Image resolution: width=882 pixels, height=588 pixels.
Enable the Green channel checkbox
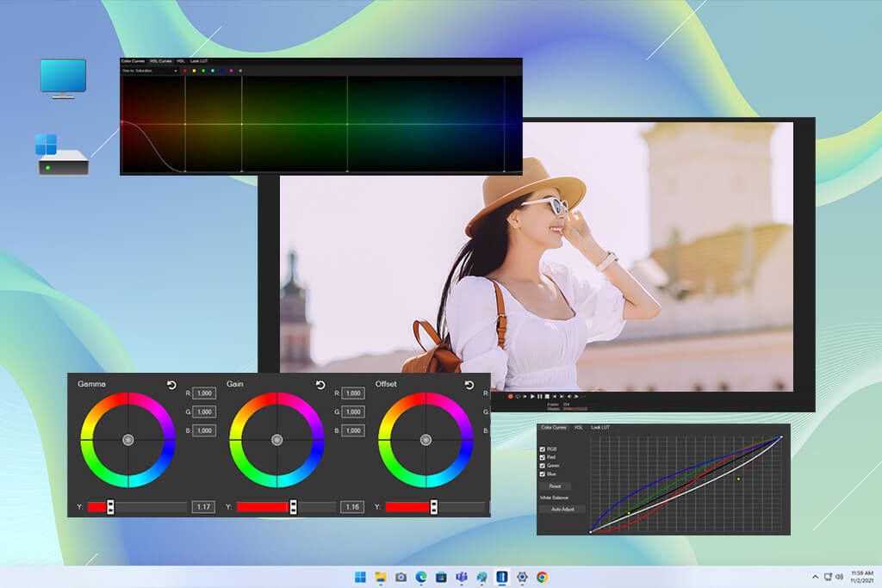542,465
